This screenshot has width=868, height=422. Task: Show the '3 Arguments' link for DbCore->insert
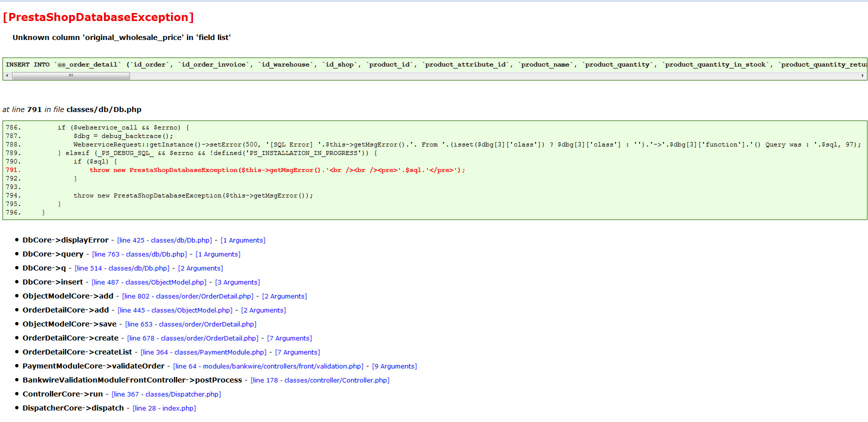pyautogui.click(x=237, y=282)
